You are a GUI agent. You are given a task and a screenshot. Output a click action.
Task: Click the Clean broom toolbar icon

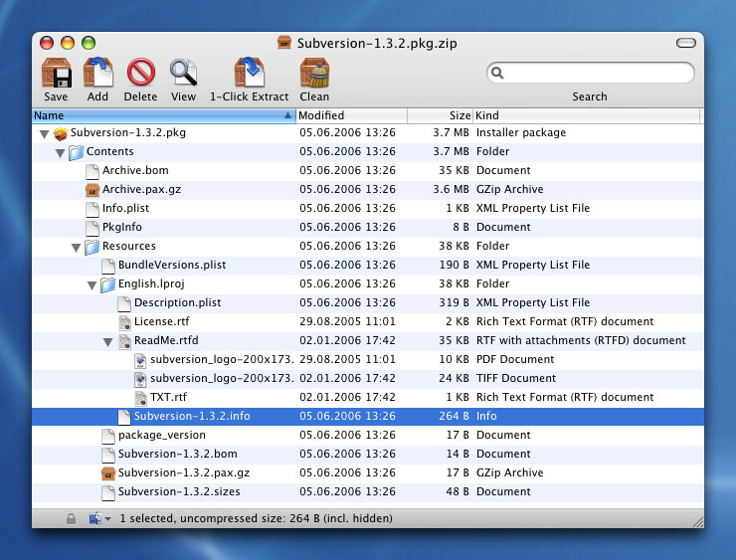[314, 73]
